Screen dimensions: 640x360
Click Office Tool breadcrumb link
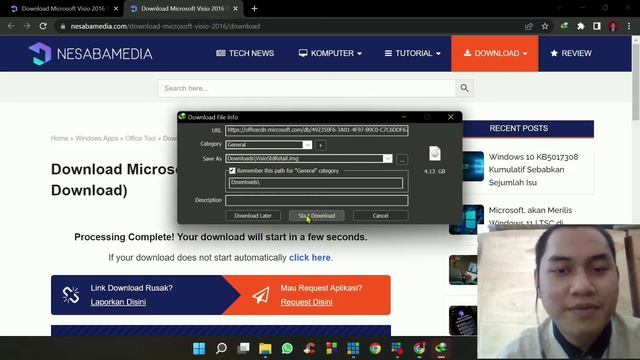click(140, 138)
